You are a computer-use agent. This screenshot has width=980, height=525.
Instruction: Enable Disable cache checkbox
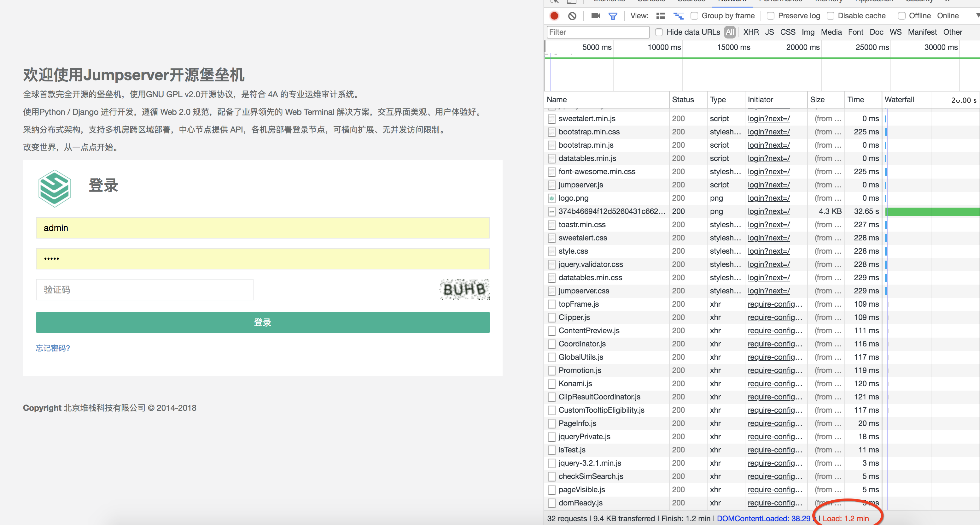(830, 15)
